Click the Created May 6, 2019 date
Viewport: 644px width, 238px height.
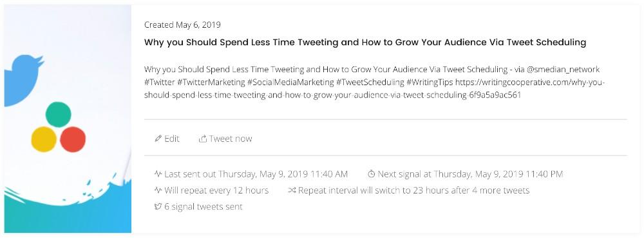coord(182,25)
